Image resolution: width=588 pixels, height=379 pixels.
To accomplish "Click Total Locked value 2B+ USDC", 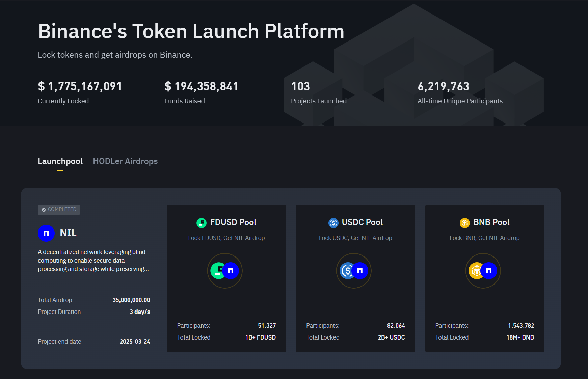I will click(x=392, y=337).
